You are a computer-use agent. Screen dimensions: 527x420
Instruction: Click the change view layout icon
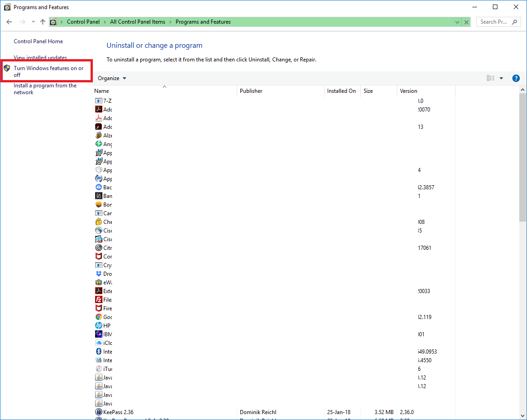(x=491, y=78)
